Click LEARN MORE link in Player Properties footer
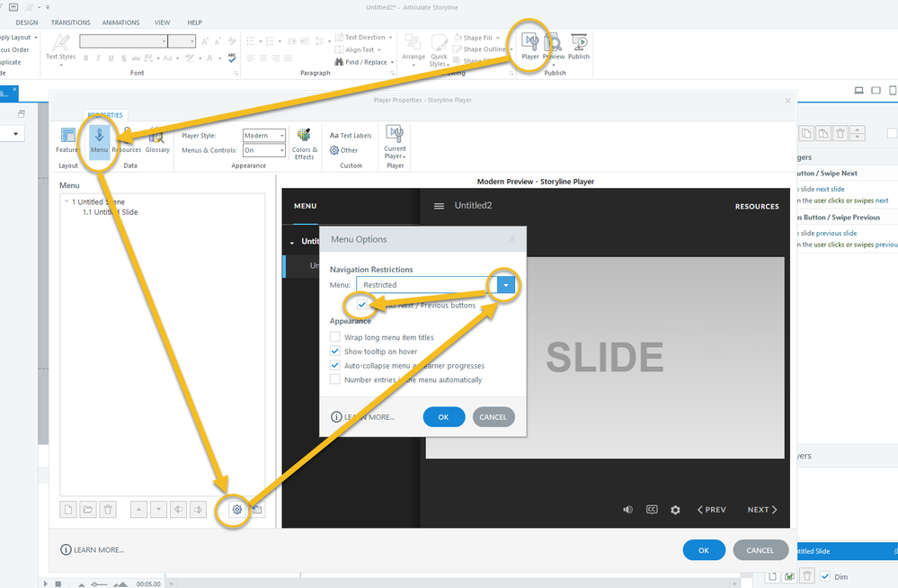 click(93, 549)
